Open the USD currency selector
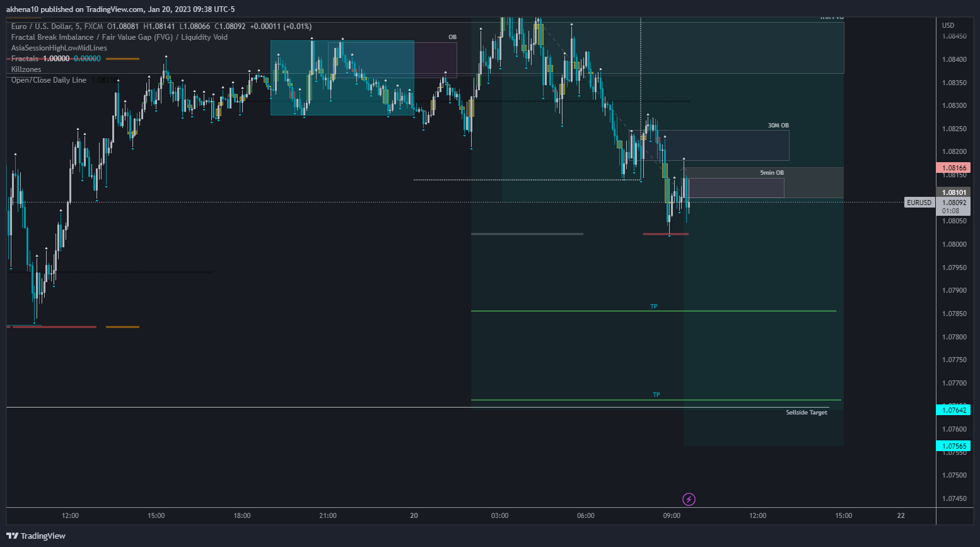This screenshot has height=547, width=980. click(948, 25)
